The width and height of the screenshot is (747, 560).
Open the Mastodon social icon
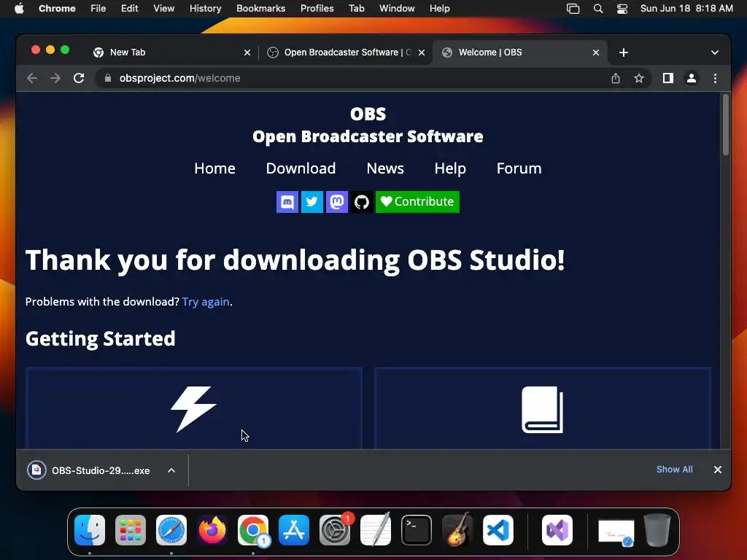[337, 202]
